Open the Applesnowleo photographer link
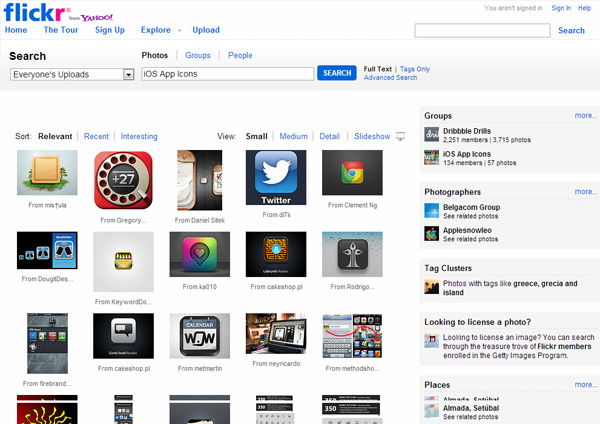Image resolution: width=600 pixels, height=424 pixels. pyautogui.click(x=467, y=230)
